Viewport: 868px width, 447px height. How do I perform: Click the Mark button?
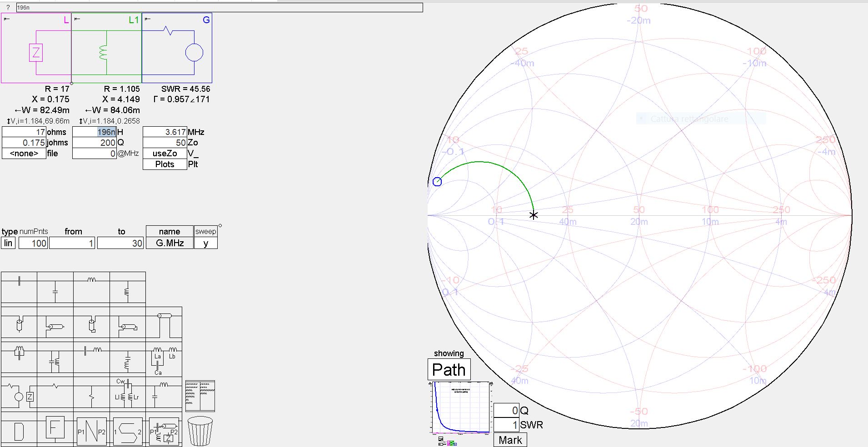coord(510,440)
